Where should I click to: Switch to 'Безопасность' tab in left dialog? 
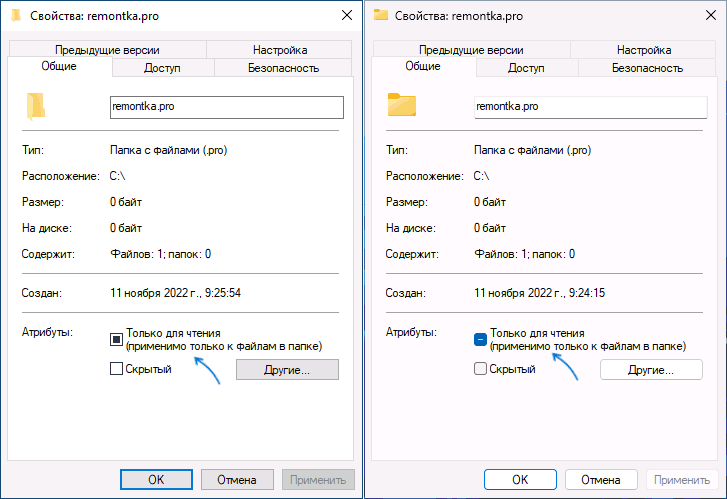click(283, 68)
